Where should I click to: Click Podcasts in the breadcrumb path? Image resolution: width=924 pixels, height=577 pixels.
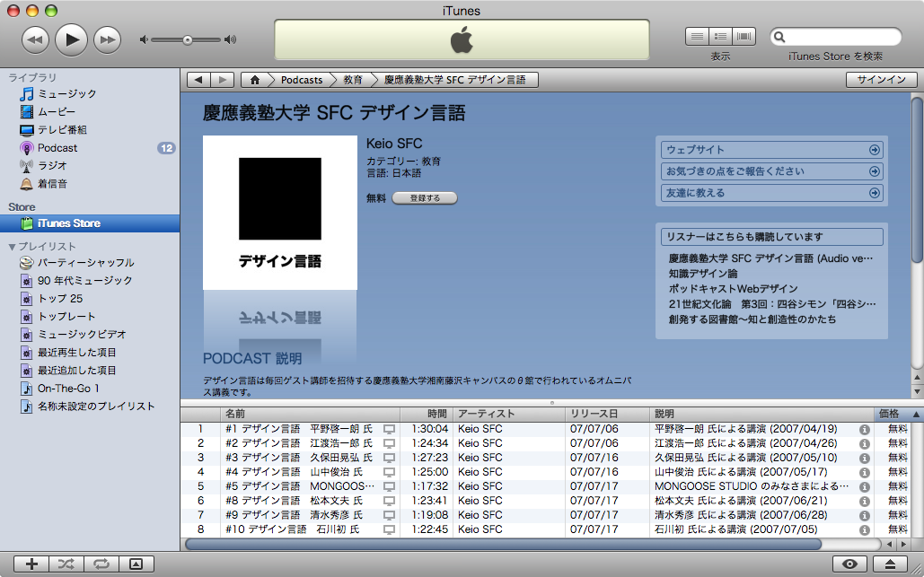click(301, 80)
